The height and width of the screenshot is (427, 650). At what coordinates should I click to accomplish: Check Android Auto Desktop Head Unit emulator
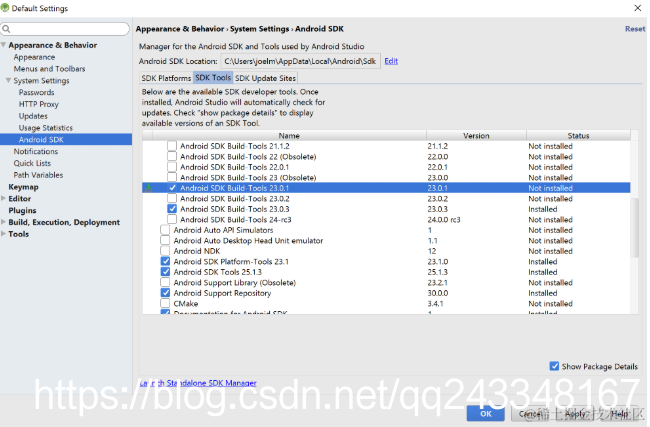click(165, 240)
